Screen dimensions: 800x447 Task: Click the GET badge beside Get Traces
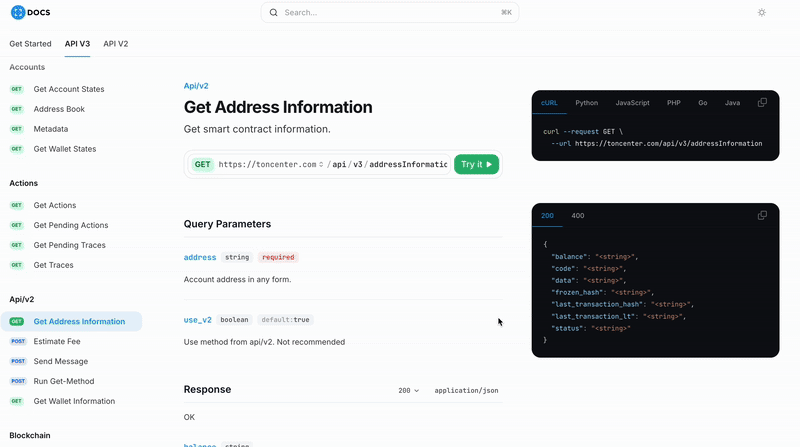(x=17, y=265)
